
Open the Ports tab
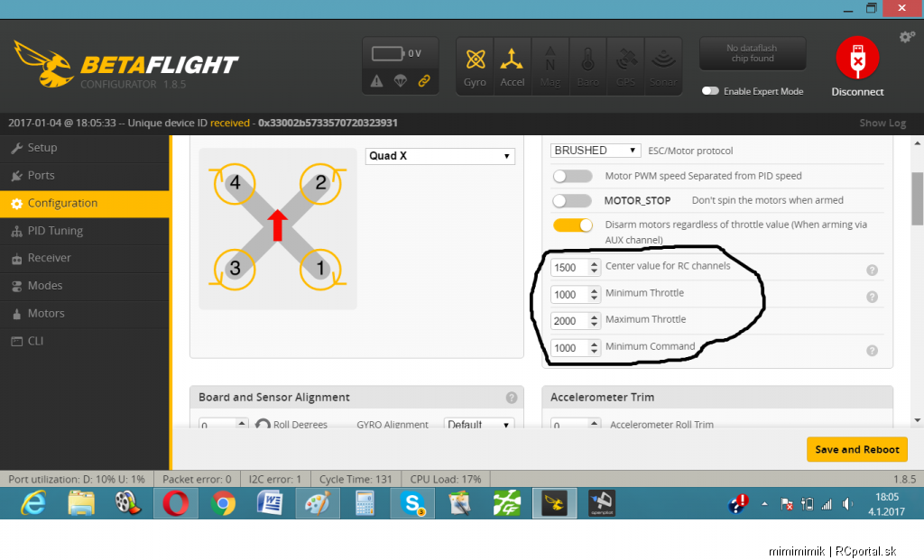coord(85,176)
